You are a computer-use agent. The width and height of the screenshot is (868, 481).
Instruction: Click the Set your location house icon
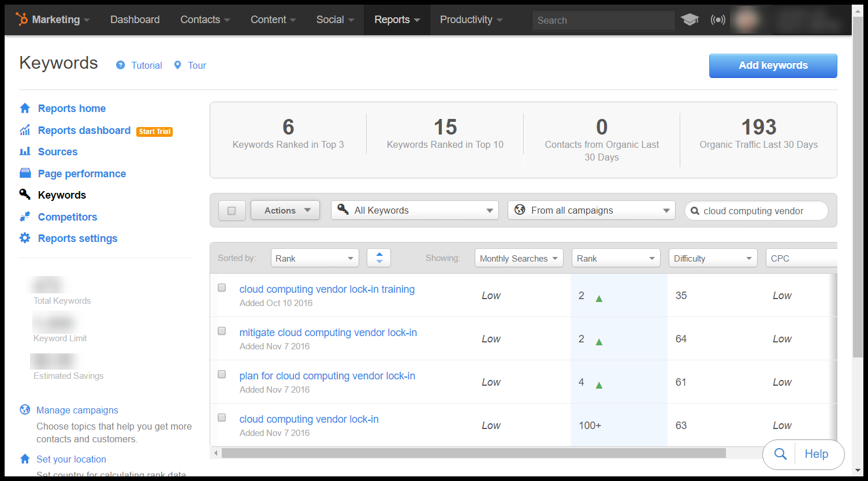point(25,459)
